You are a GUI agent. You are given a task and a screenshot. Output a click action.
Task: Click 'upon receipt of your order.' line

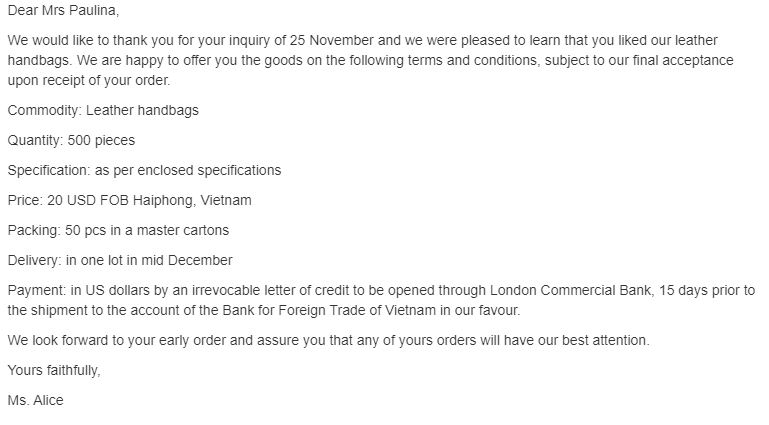click(x=89, y=80)
